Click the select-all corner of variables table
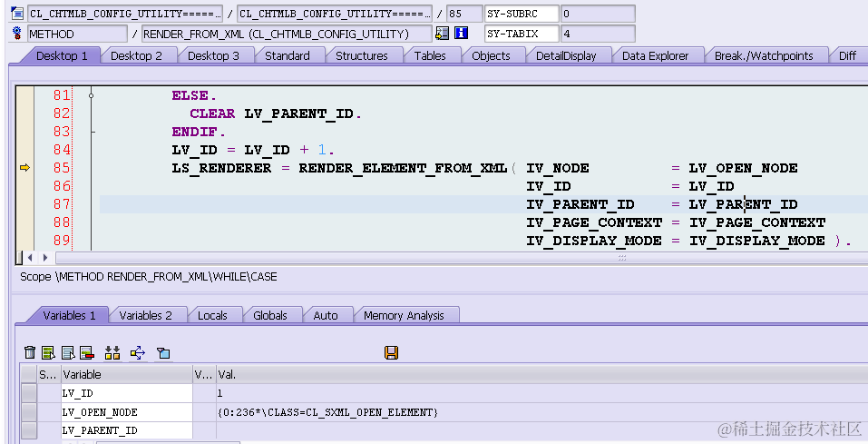The image size is (868, 444). (x=29, y=374)
